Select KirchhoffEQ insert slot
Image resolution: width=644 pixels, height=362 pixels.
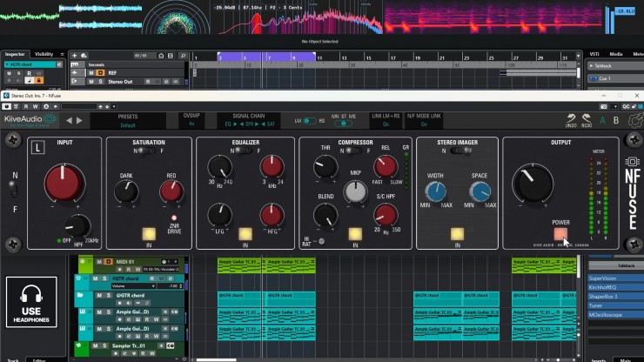tap(615, 287)
